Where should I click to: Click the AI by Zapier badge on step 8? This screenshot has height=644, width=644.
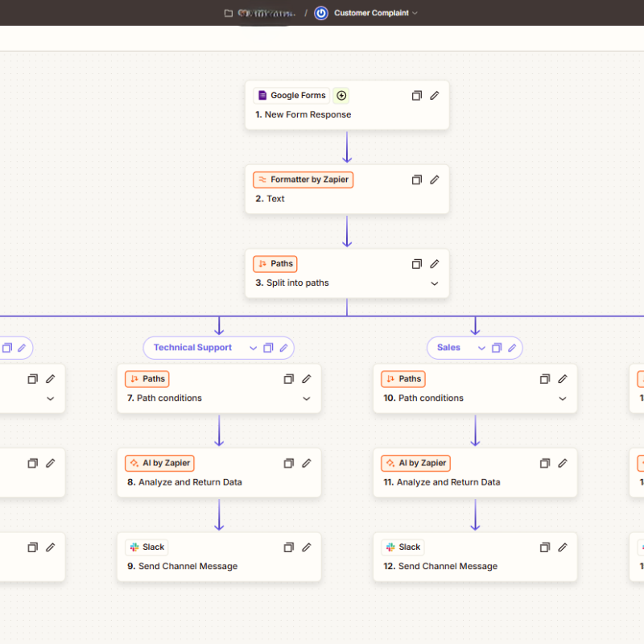coord(159,463)
